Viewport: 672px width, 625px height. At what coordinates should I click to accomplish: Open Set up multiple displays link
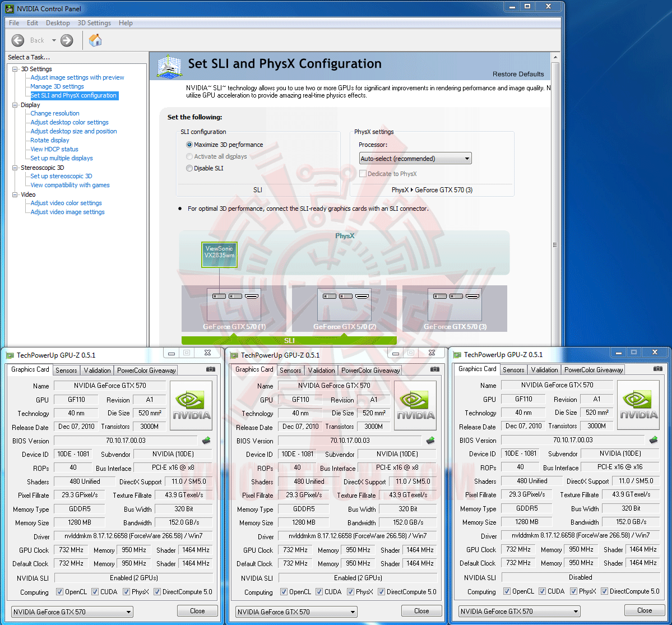pos(62,159)
